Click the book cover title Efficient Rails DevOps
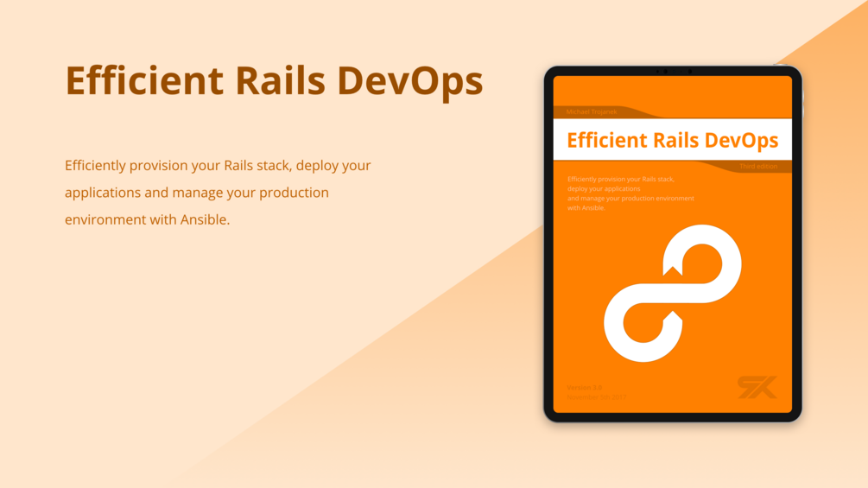Image resolution: width=868 pixels, height=488 pixels. coord(673,140)
